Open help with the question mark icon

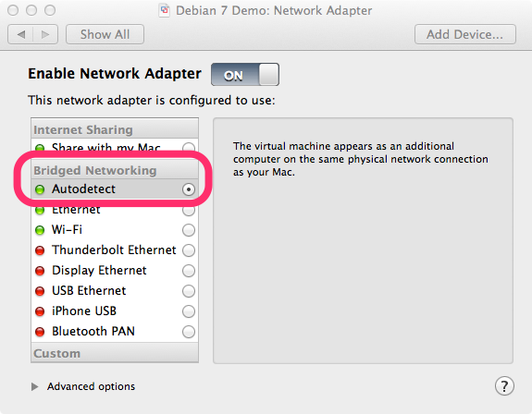click(x=504, y=386)
